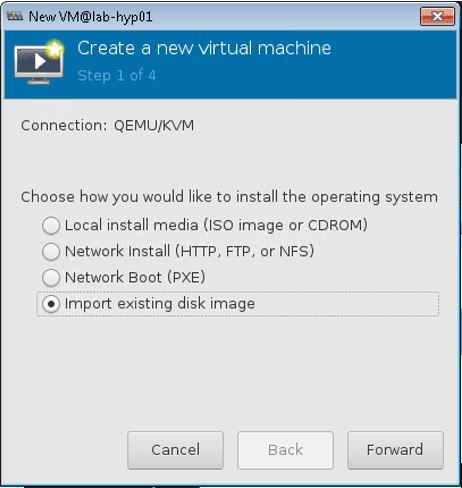Click the Forward button
462x488 pixels.
[x=395, y=450]
